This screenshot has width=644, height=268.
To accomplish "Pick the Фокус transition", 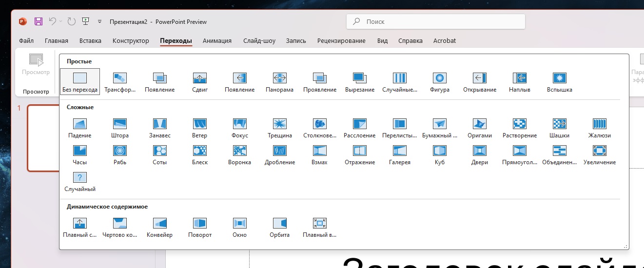I will pyautogui.click(x=240, y=127).
